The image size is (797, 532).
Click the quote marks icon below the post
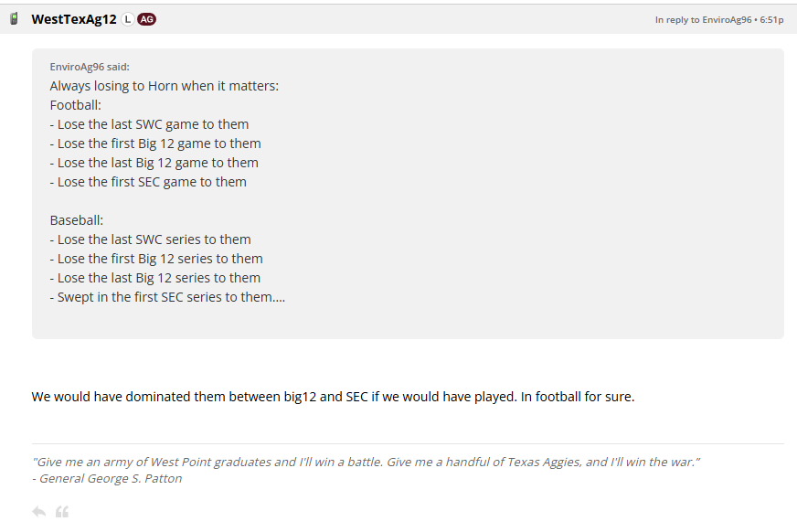point(62,512)
